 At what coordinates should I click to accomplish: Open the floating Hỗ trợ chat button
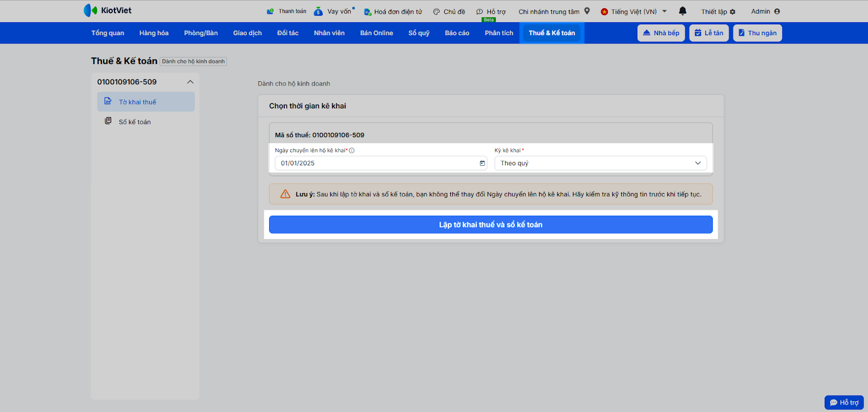click(844, 402)
